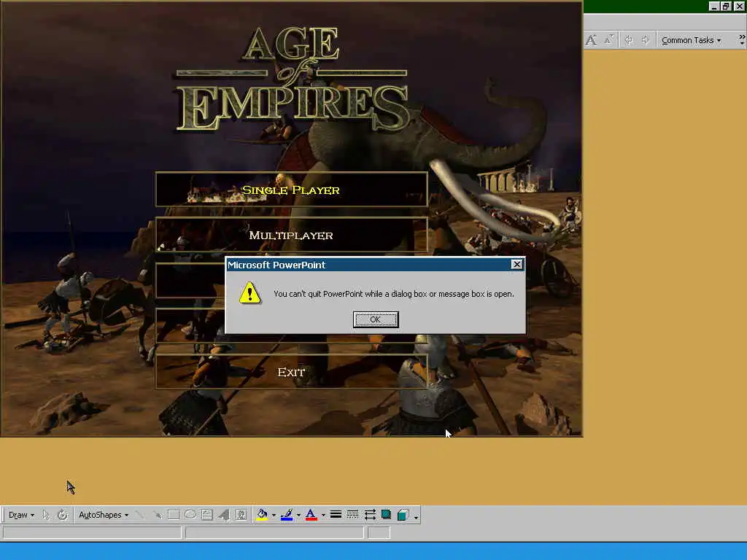
Task: Click Exit in the Age of Empires menu
Action: point(291,372)
